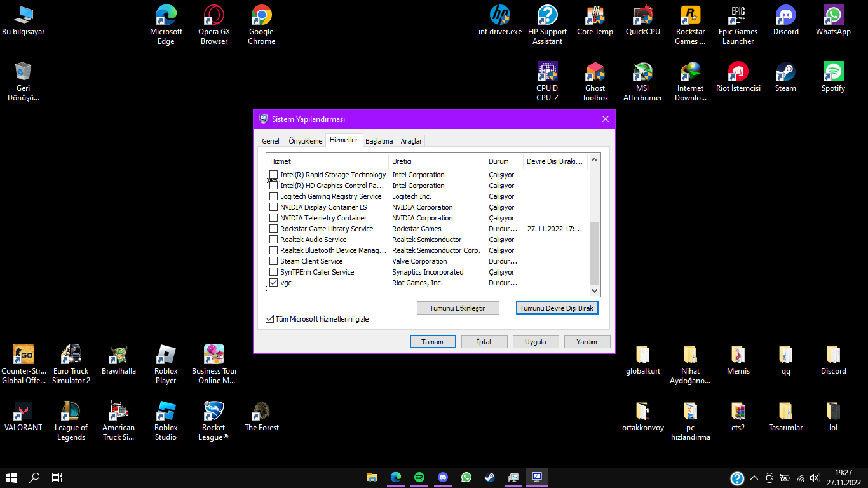Open the Araçlar tab
Image resolution: width=868 pixels, height=488 pixels.
tap(411, 141)
